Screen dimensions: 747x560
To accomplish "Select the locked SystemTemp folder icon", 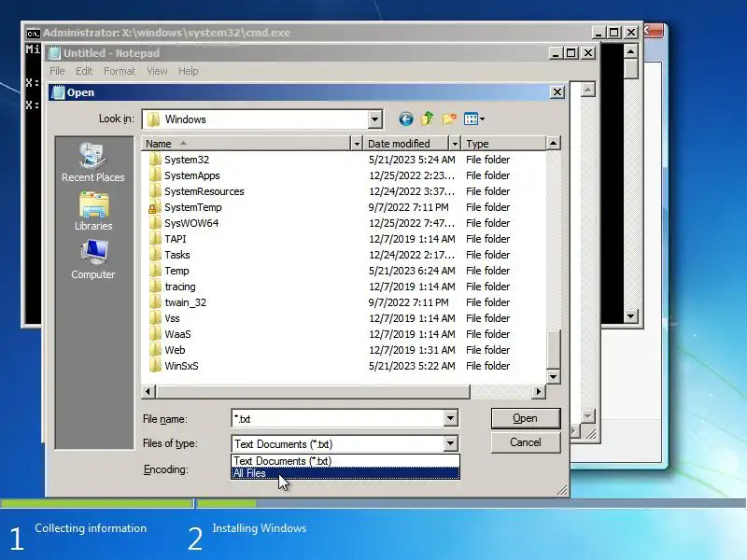I will click(154, 207).
